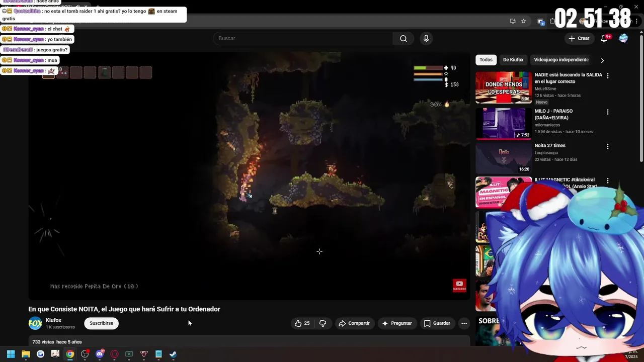Dislike the video with thumbs down
Image resolution: width=644 pixels, height=362 pixels.
pos(323,323)
